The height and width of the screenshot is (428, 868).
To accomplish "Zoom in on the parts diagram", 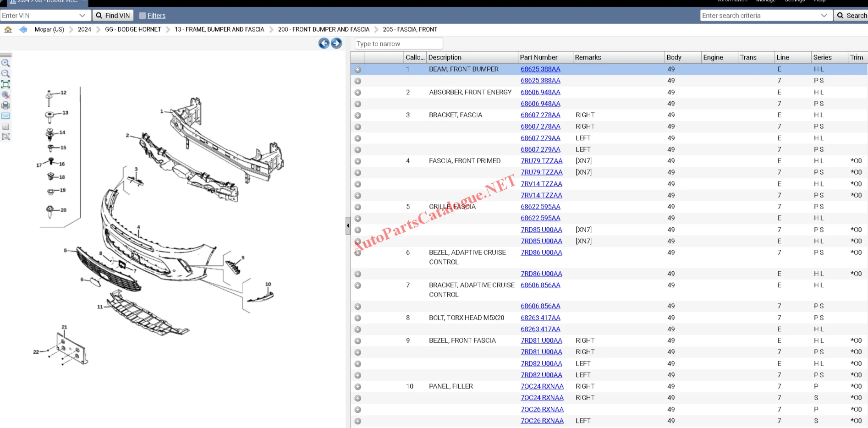I will pyautogui.click(x=5, y=63).
